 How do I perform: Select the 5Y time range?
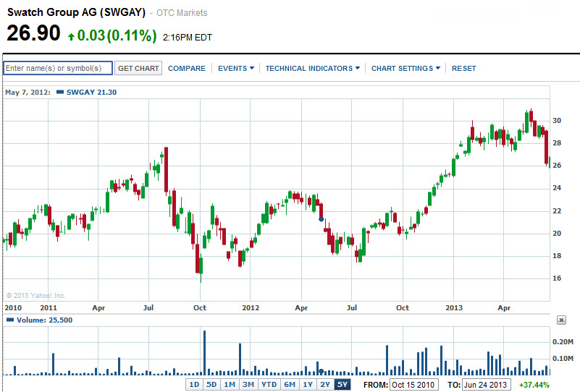click(x=342, y=384)
